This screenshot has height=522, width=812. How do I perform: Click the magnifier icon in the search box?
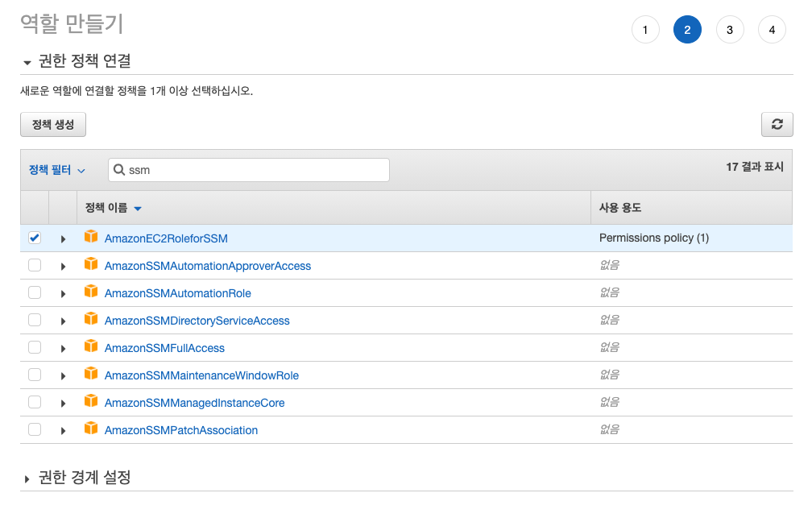point(119,170)
